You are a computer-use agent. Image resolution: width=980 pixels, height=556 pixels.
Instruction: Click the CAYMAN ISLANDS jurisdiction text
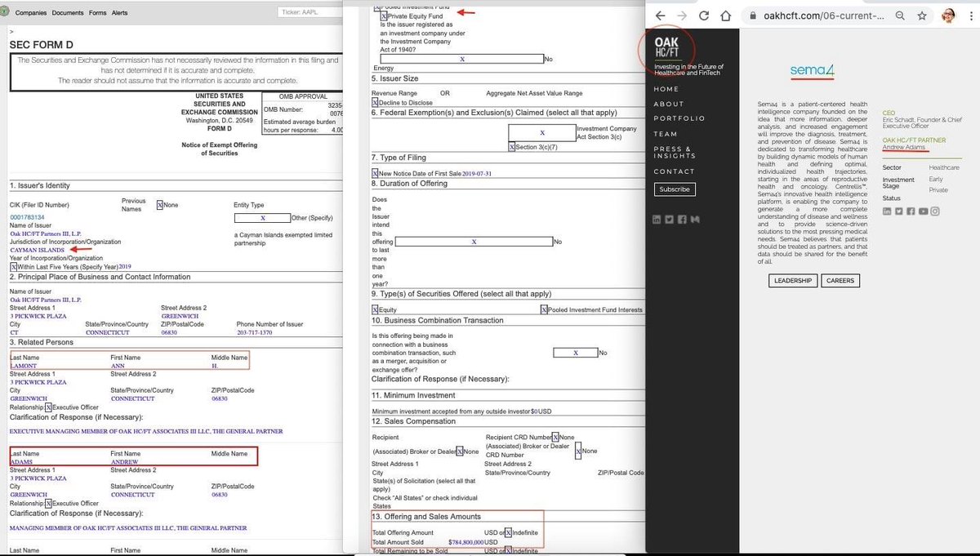(38, 250)
